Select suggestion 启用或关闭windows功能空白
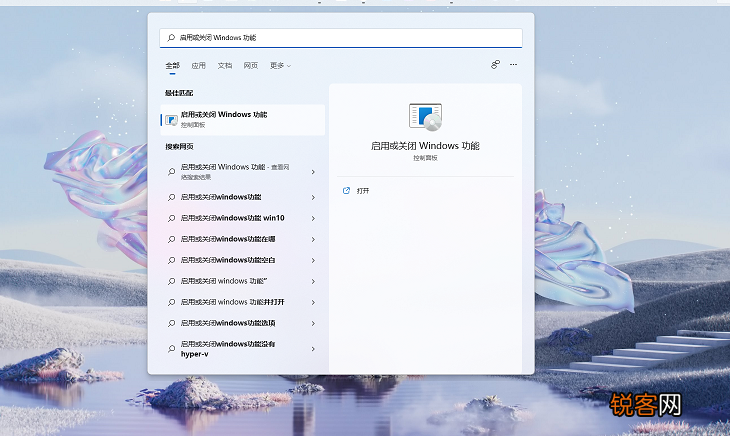730x436 pixels. 243,260
